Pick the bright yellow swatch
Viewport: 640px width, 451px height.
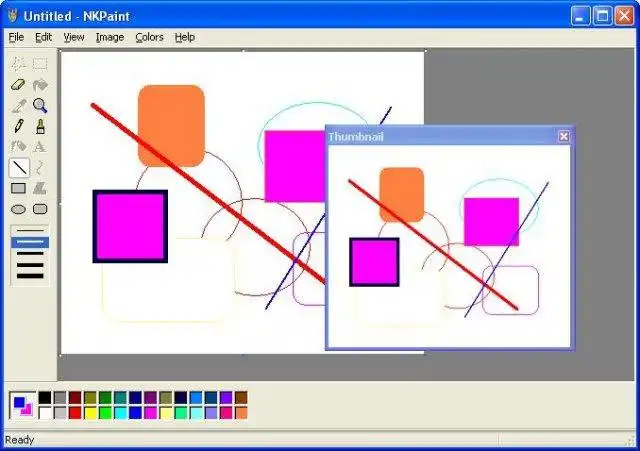pos(90,413)
